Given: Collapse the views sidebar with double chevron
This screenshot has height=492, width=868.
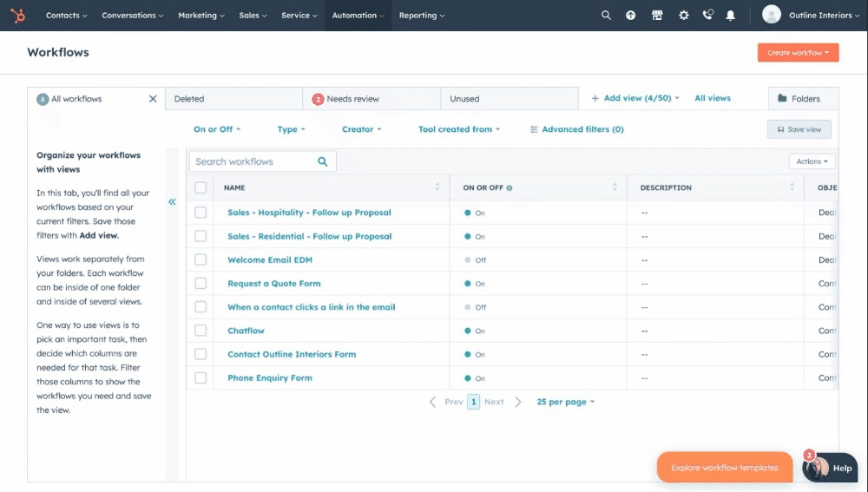Looking at the screenshot, I should pyautogui.click(x=172, y=202).
